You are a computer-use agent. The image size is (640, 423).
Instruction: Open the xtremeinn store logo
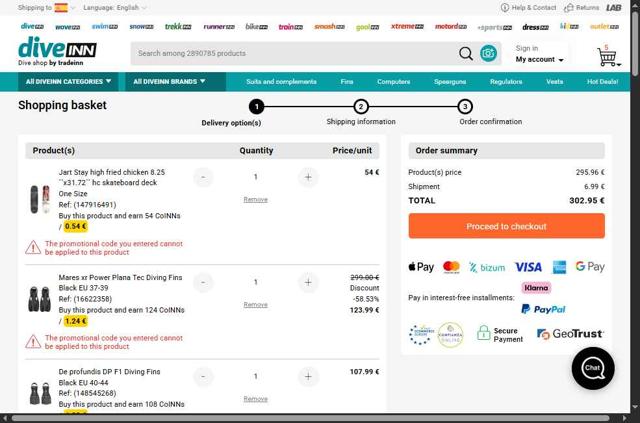[x=407, y=27]
